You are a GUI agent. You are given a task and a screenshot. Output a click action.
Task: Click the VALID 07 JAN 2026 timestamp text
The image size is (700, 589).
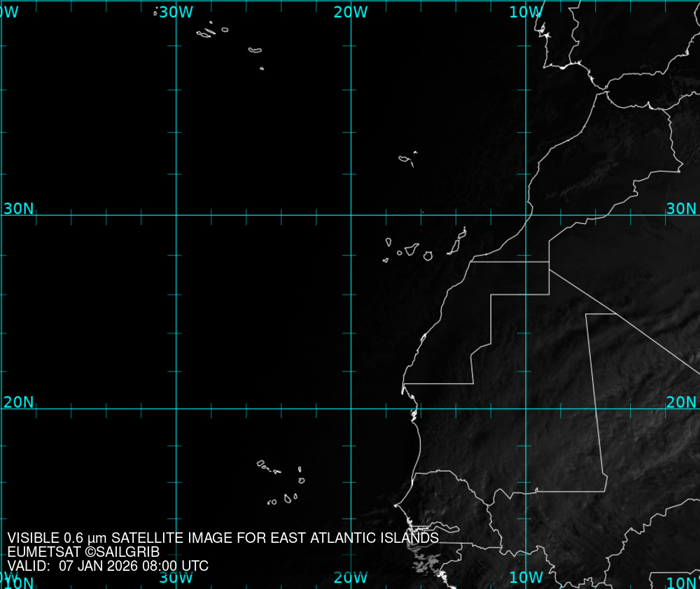tap(108, 566)
